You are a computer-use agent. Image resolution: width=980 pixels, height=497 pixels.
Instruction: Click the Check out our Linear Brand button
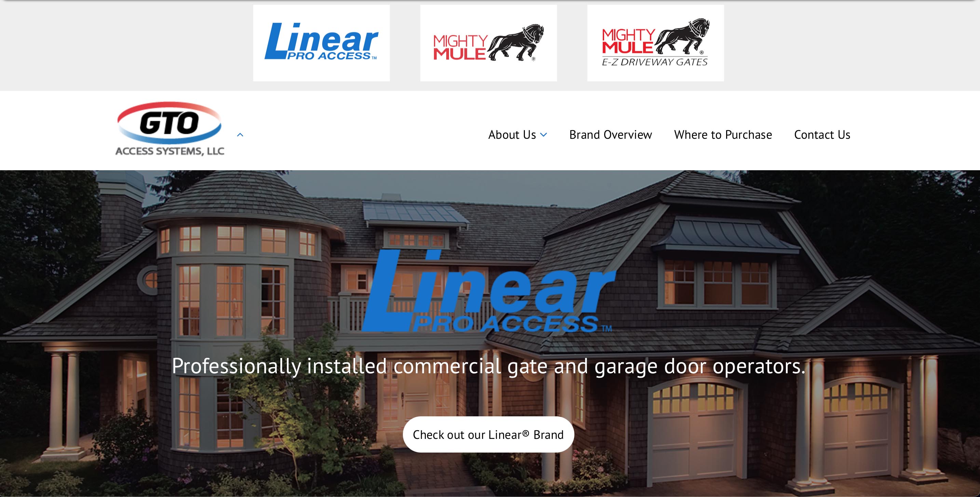tap(489, 435)
